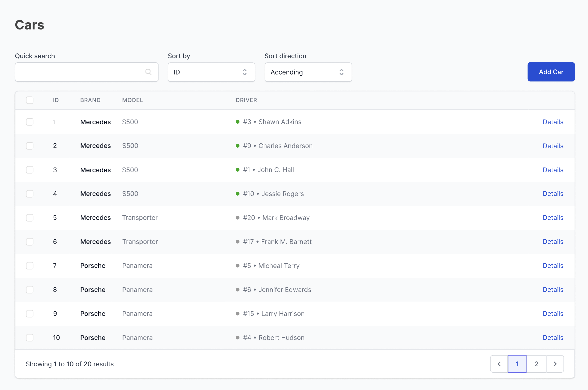Check the box for Frank M. Barnett row

click(x=30, y=242)
